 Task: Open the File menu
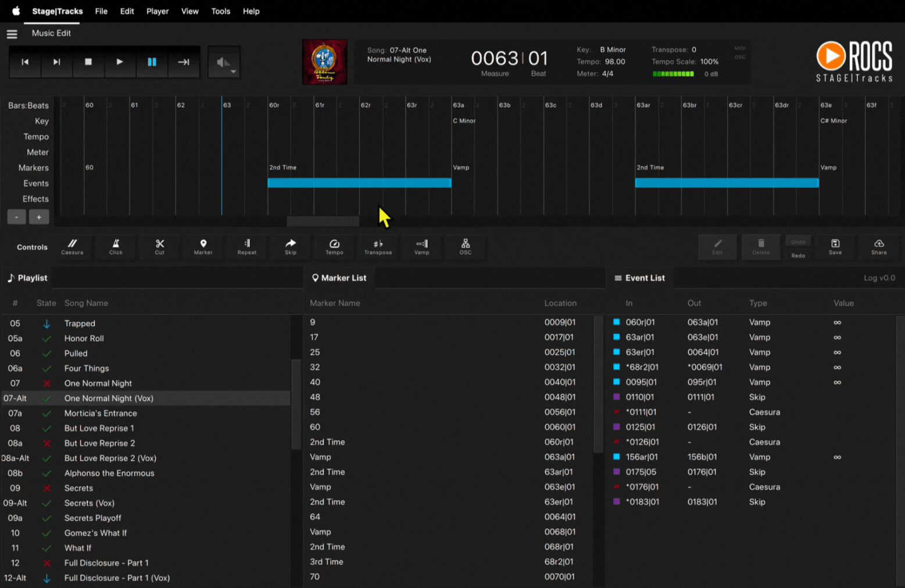101,11
